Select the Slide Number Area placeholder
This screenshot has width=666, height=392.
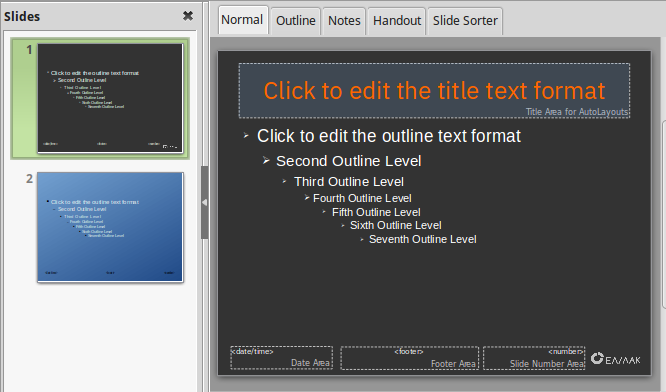tap(534, 358)
